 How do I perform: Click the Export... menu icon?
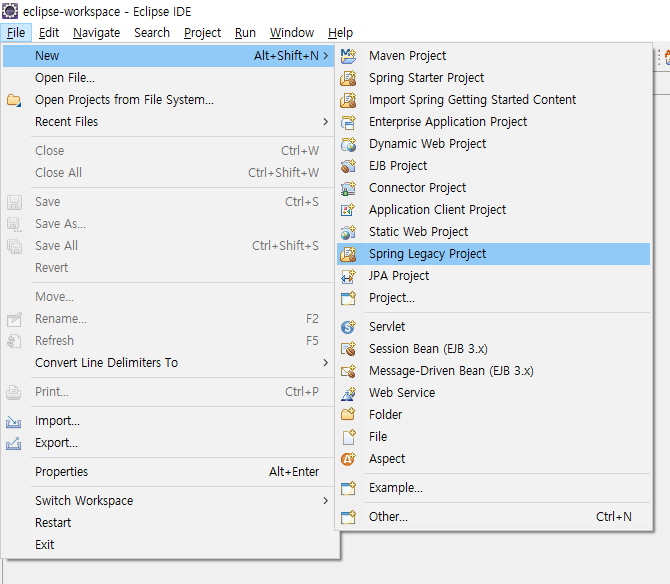pyautogui.click(x=14, y=444)
